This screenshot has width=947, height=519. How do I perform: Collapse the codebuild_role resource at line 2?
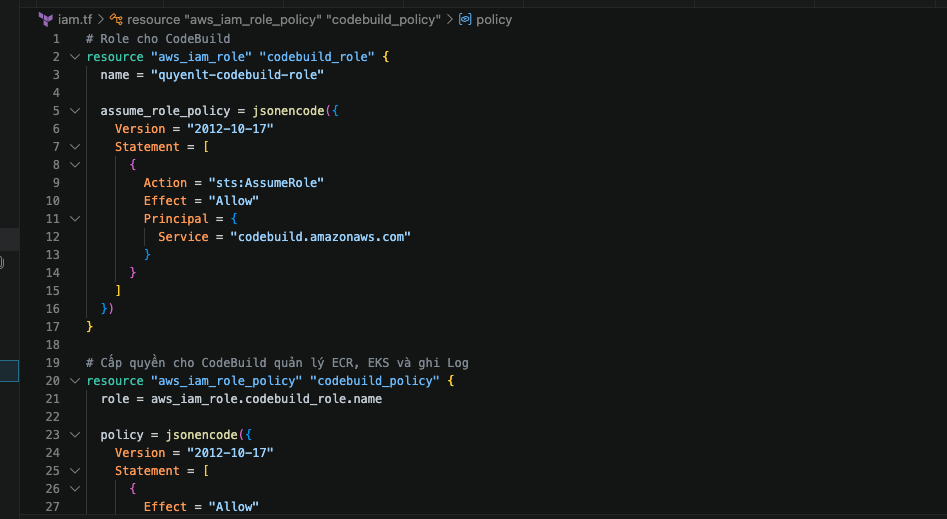tap(75, 57)
